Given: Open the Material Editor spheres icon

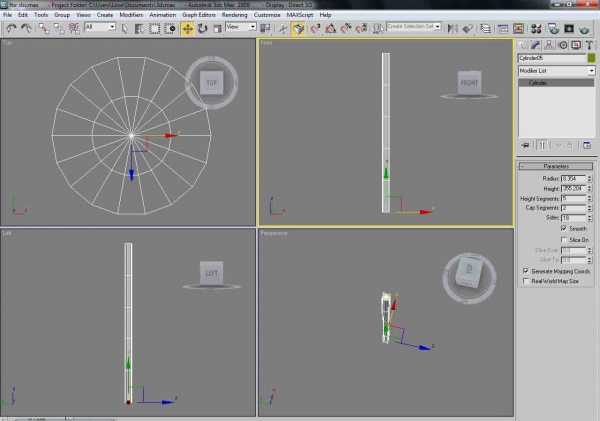Looking at the screenshot, I should point(536,29).
